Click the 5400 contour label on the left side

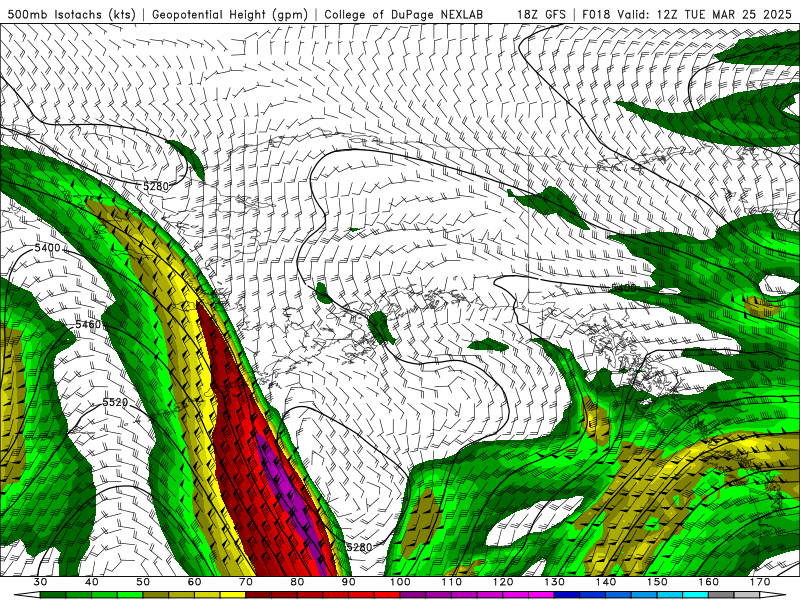tap(47, 248)
